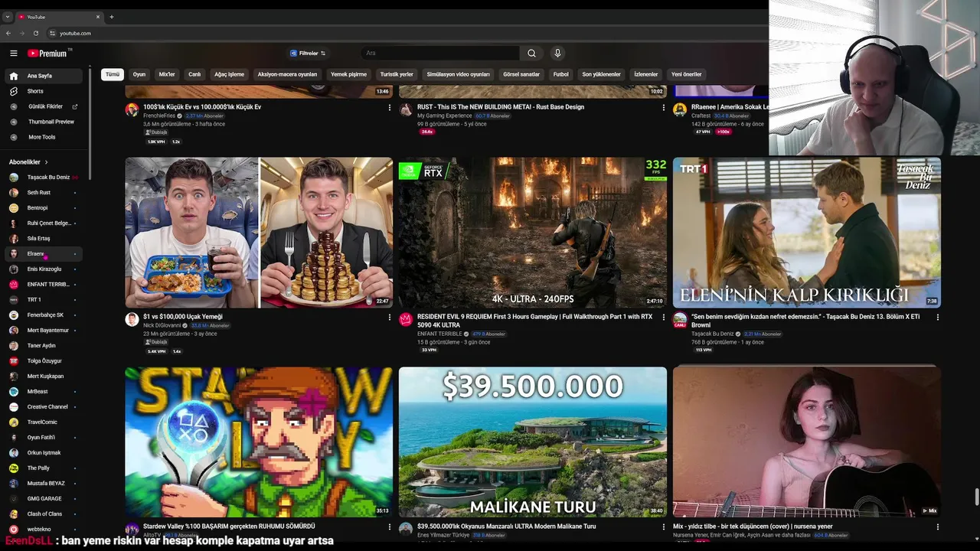This screenshot has width=980, height=551.
Task: Open Clash of Clans channel in sidebar
Action: (44, 514)
